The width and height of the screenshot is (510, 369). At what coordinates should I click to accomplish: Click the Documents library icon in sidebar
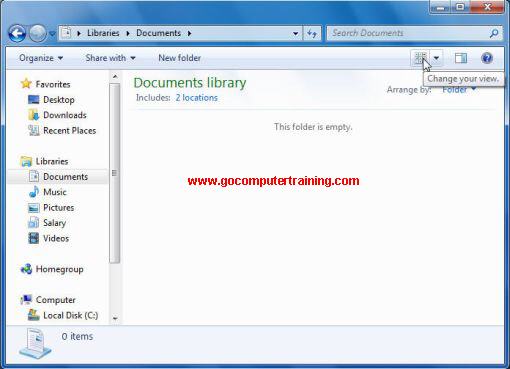(x=34, y=176)
